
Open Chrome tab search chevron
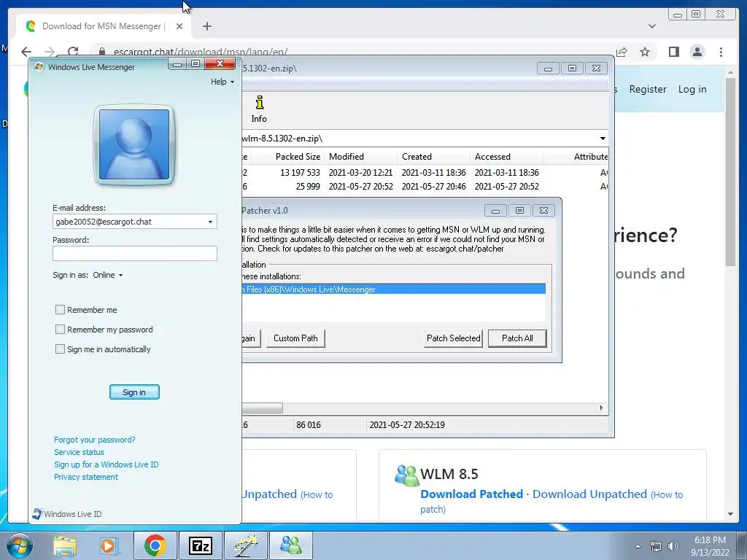[x=651, y=26]
